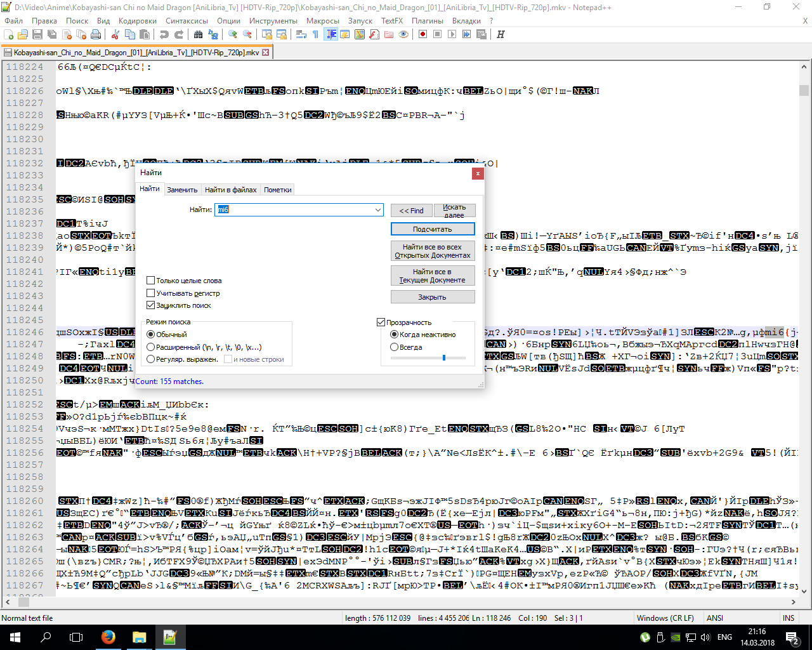This screenshot has width=812, height=650.
Task: Open the 'Кодировки' menu
Action: (137, 21)
